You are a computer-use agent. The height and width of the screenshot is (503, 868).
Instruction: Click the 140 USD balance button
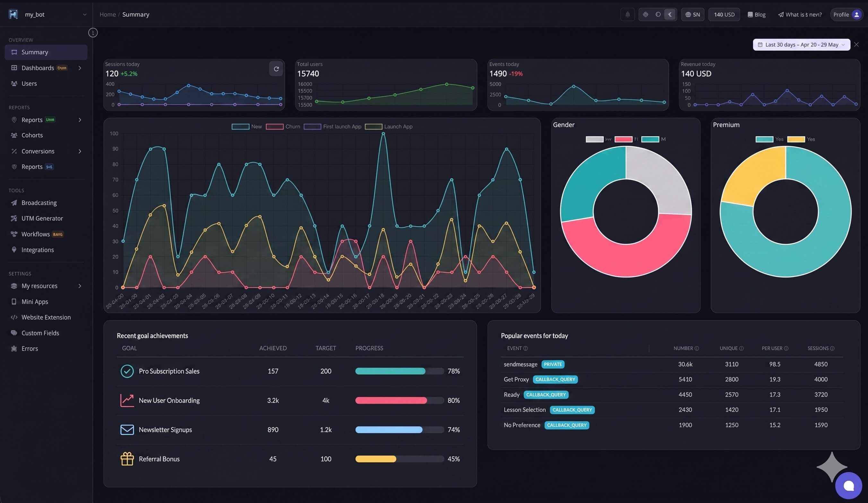click(724, 14)
